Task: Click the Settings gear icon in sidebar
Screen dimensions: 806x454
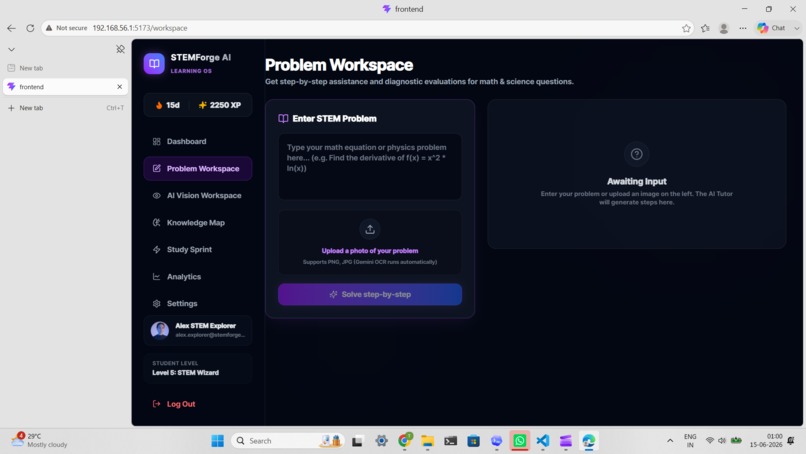Action: coord(156,303)
